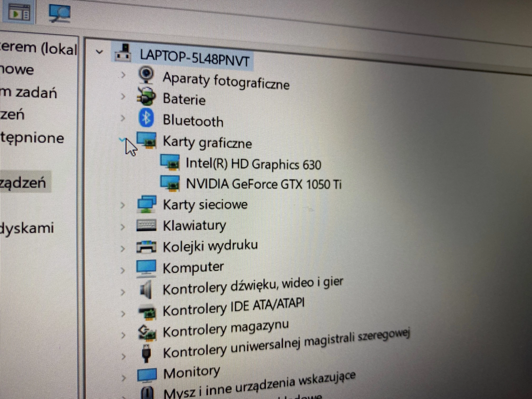Expand the Kolejki wydruku category
Image resolution: width=532 pixels, height=399 pixels.
point(122,248)
